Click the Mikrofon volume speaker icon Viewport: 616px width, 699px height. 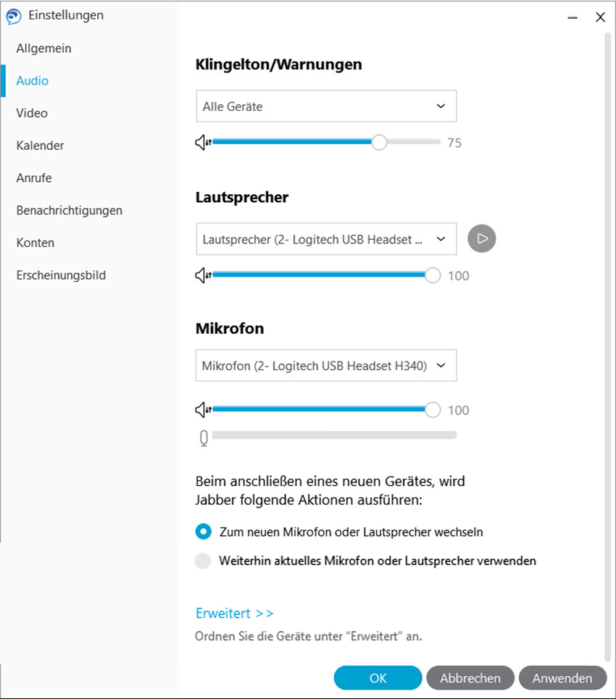(204, 410)
